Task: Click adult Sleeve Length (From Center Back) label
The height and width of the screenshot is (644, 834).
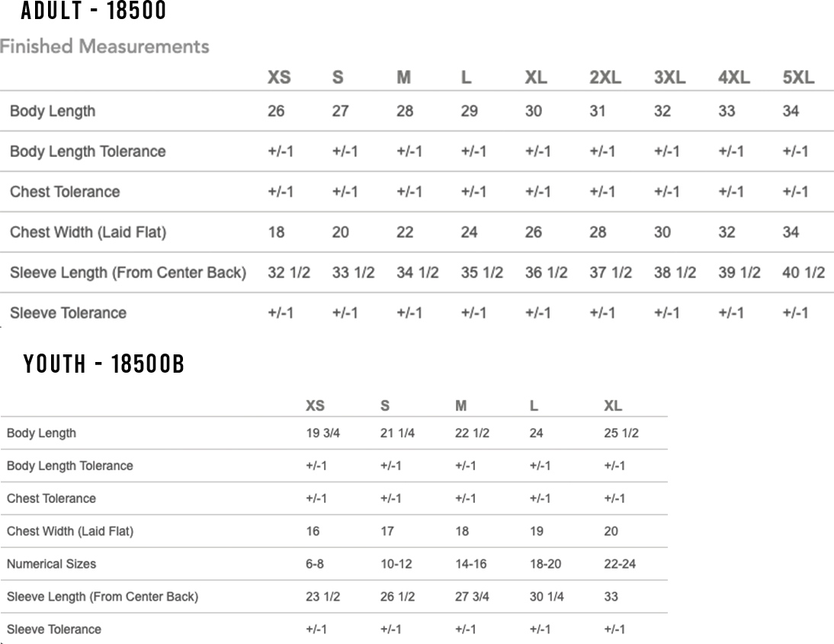Action: (128, 273)
